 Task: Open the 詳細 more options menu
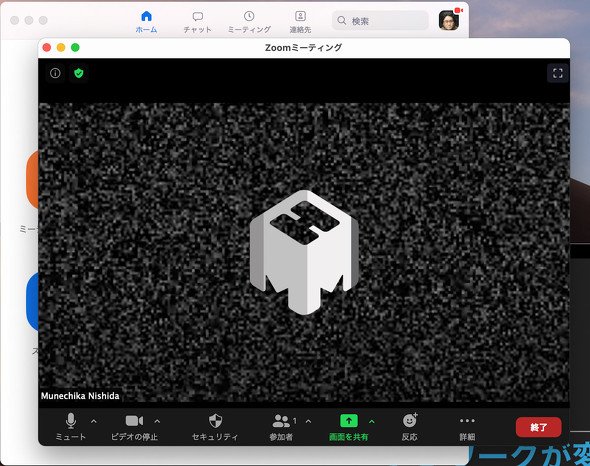(x=467, y=427)
